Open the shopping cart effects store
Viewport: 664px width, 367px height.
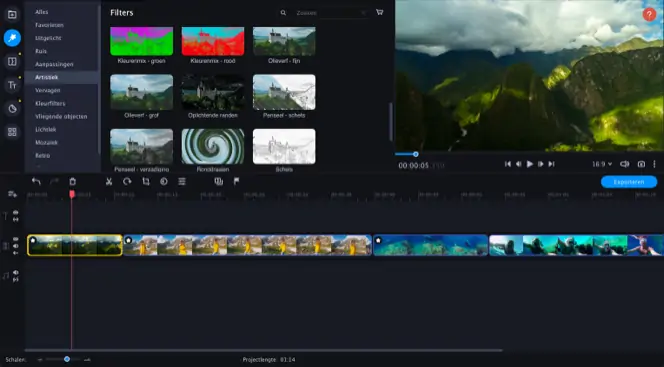(380, 12)
